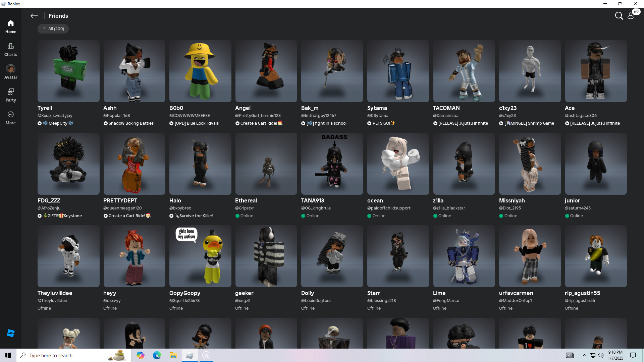Click the Roblox Studio logo in sidebar
This screenshot has height=362, width=644.
(x=11, y=333)
